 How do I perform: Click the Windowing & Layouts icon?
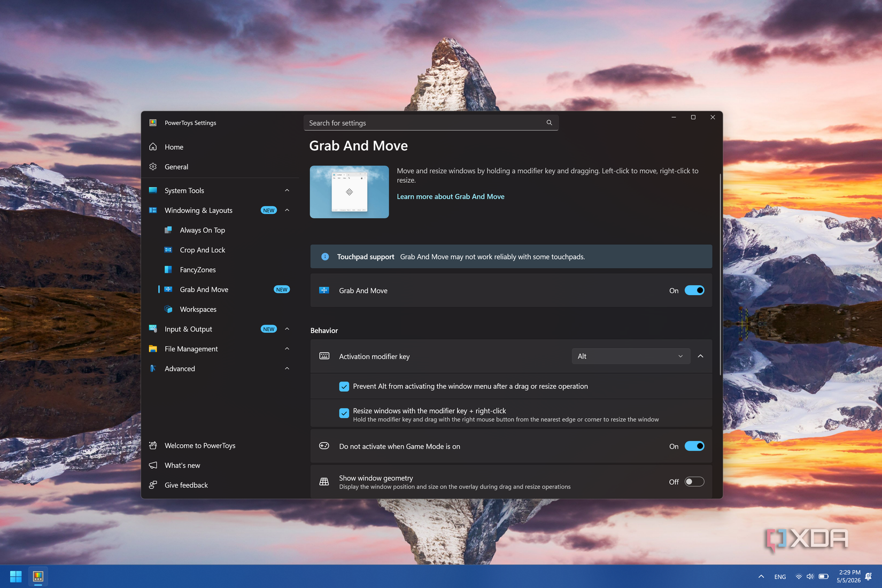[x=153, y=211]
